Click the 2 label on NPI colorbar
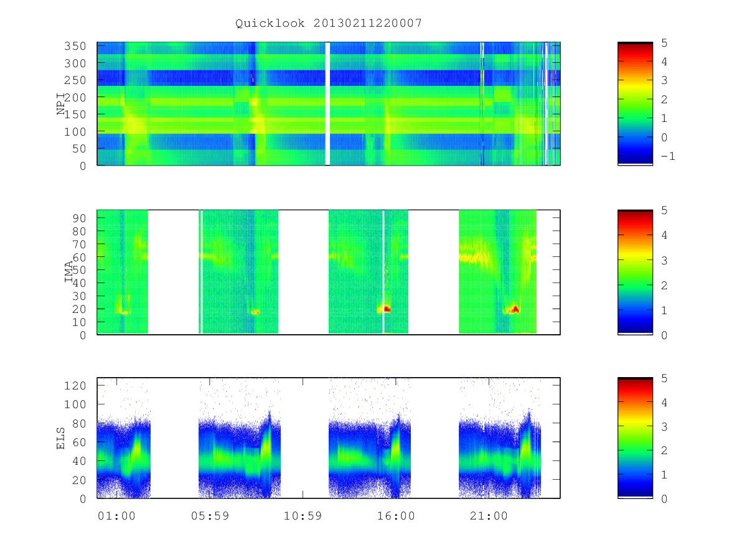Screen dimensions: 747x560 pyautogui.click(x=664, y=100)
